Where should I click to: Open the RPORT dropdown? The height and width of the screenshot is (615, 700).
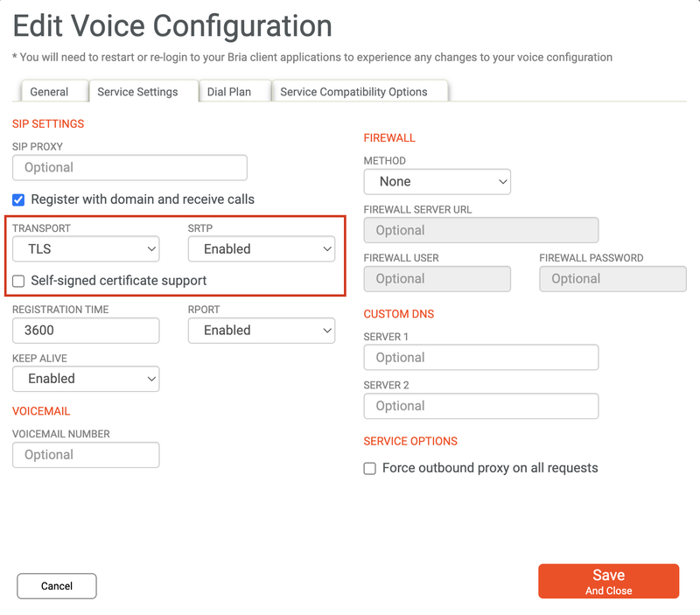262,331
